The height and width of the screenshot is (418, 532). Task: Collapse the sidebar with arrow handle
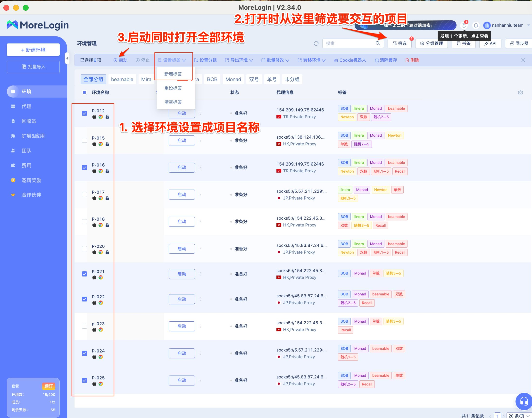point(67,58)
